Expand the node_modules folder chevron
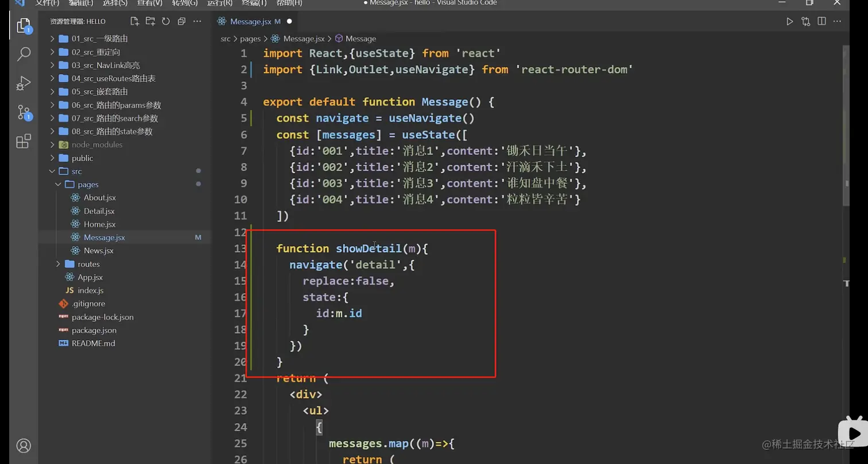Image resolution: width=868 pixels, height=464 pixels. click(52, 145)
